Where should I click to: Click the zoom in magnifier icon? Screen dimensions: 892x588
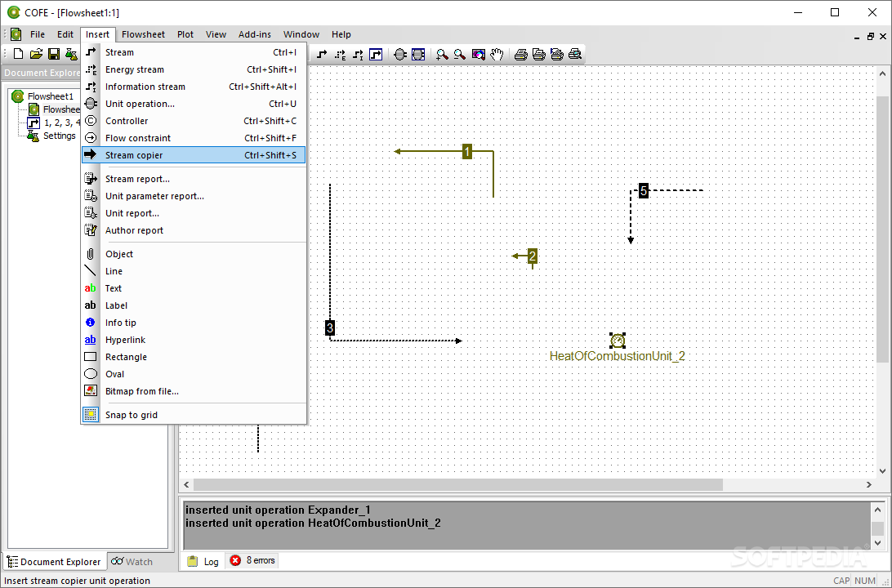pos(441,54)
